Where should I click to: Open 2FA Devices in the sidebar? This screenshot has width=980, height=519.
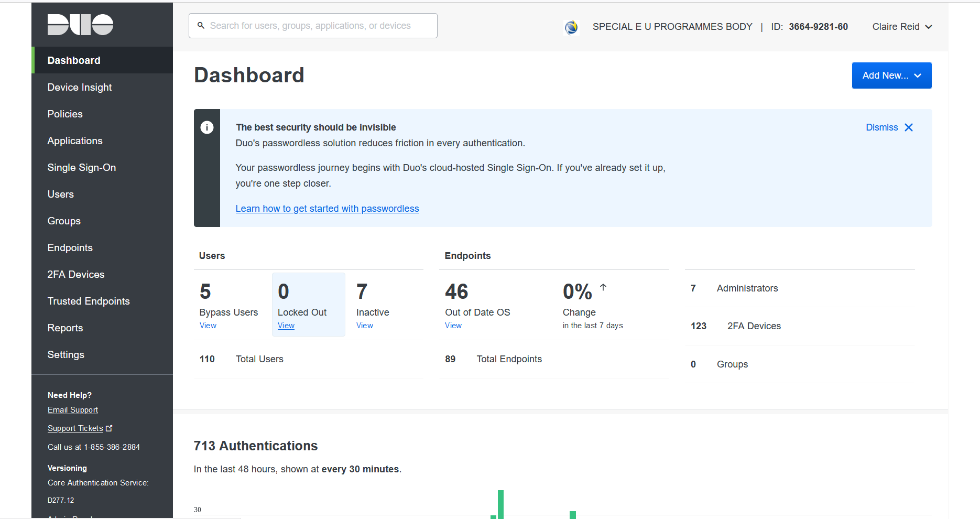(102, 274)
